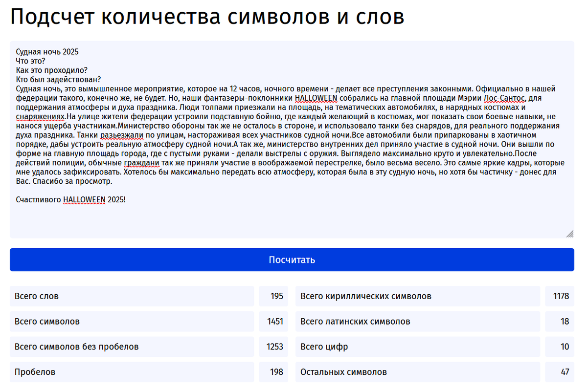Click the value 1253
Screen dimensions: 588x391
click(275, 347)
